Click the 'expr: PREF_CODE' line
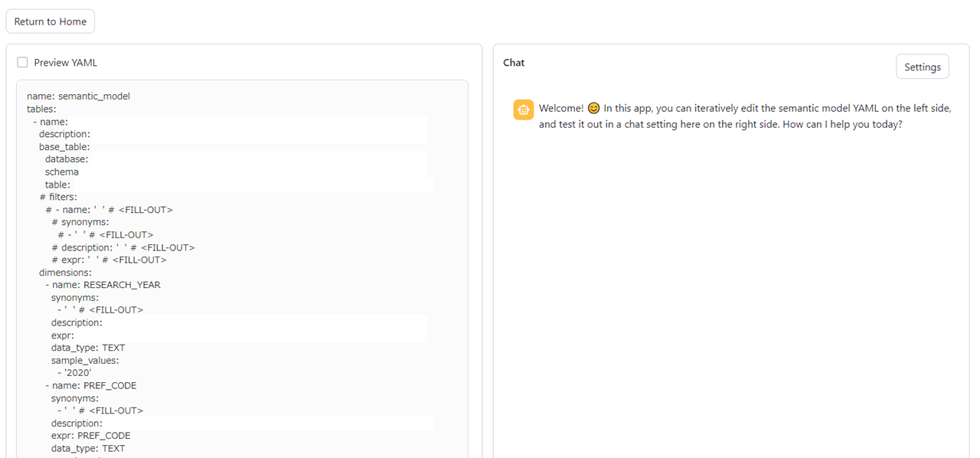This screenshot has height=458, width=980. point(91,436)
